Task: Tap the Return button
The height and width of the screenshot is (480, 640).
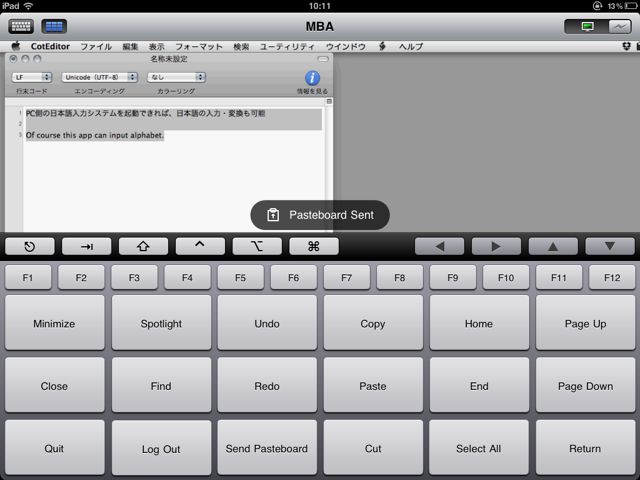Action: 585,448
